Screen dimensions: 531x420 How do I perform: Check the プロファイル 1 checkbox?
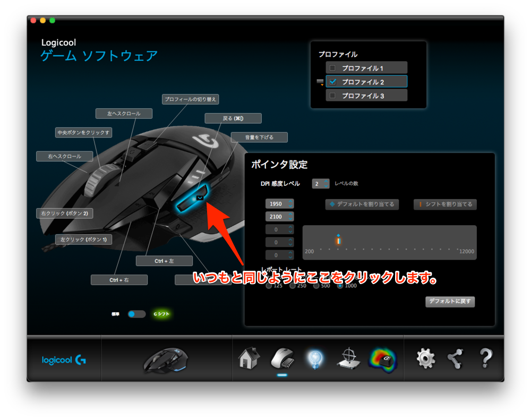click(332, 68)
